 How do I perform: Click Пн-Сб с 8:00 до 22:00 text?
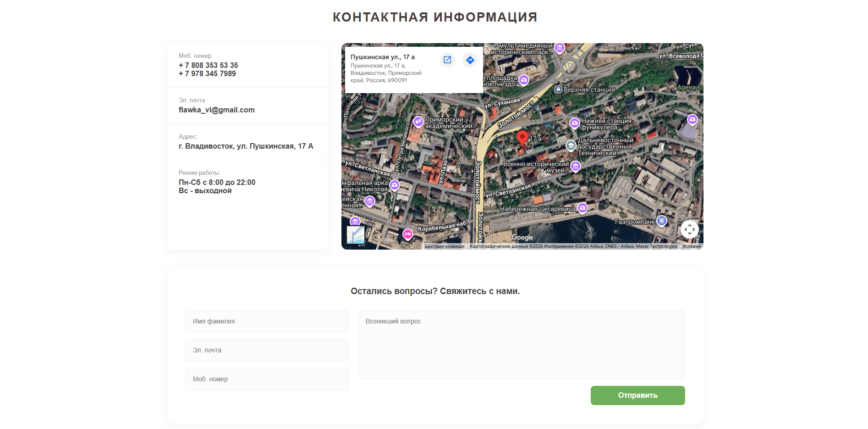(217, 182)
